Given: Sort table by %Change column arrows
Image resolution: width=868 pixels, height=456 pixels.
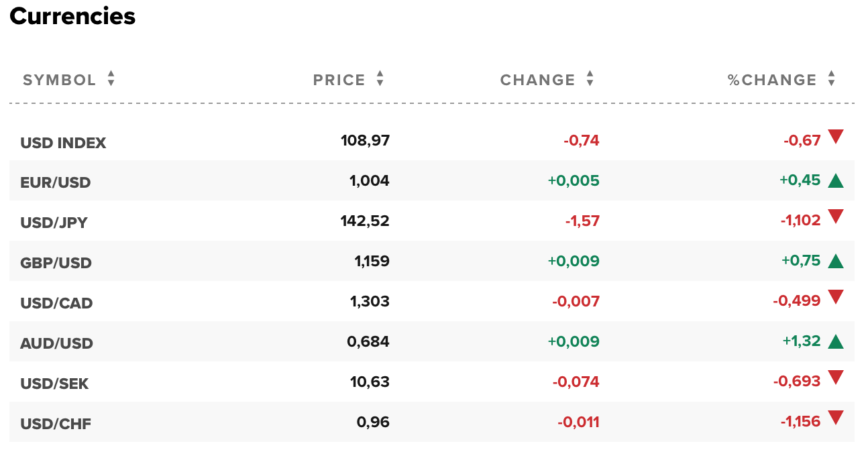Looking at the screenshot, I should coord(832,80).
